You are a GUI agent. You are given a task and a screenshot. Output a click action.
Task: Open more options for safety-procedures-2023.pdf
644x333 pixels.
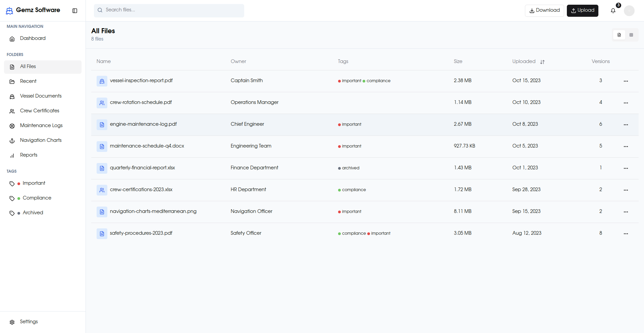tap(626, 234)
